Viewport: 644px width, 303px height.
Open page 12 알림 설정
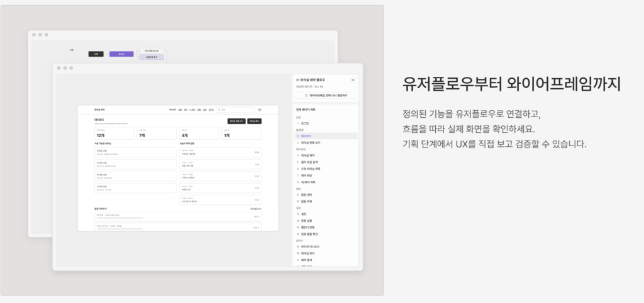326,220
